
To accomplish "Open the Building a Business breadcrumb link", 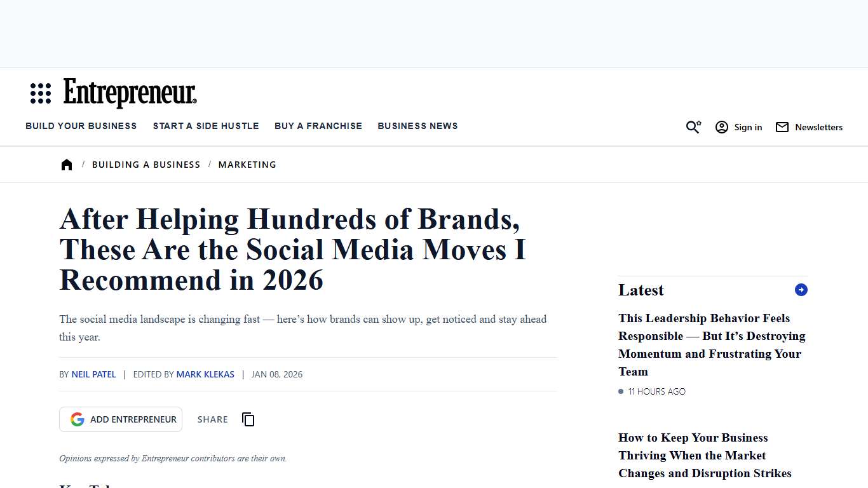I will [146, 164].
